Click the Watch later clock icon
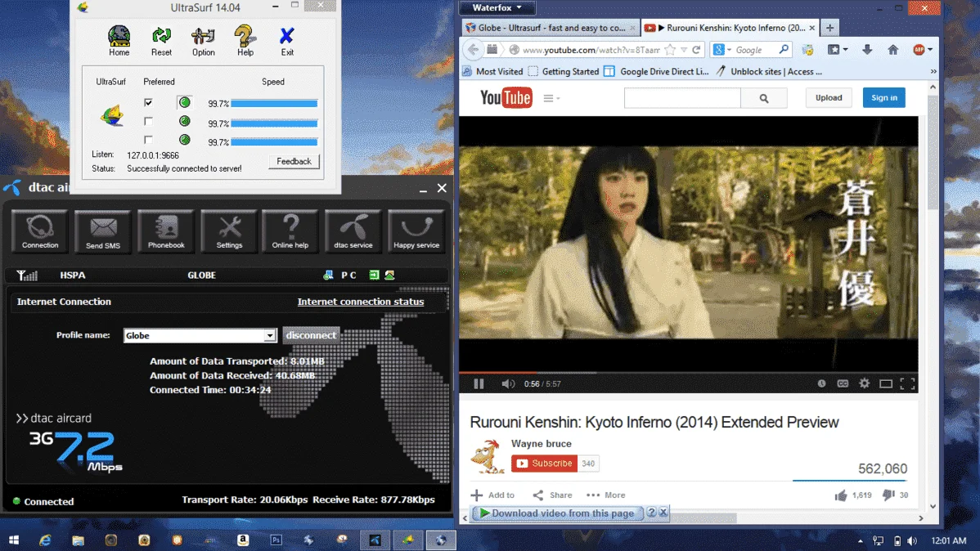980x551 pixels. click(x=821, y=383)
